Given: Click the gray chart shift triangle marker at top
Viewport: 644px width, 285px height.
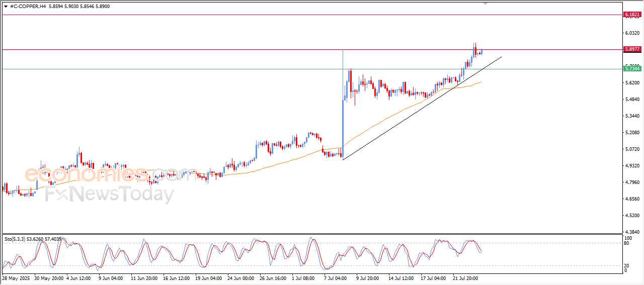Looking at the screenshot, I should tap(485, 3).
